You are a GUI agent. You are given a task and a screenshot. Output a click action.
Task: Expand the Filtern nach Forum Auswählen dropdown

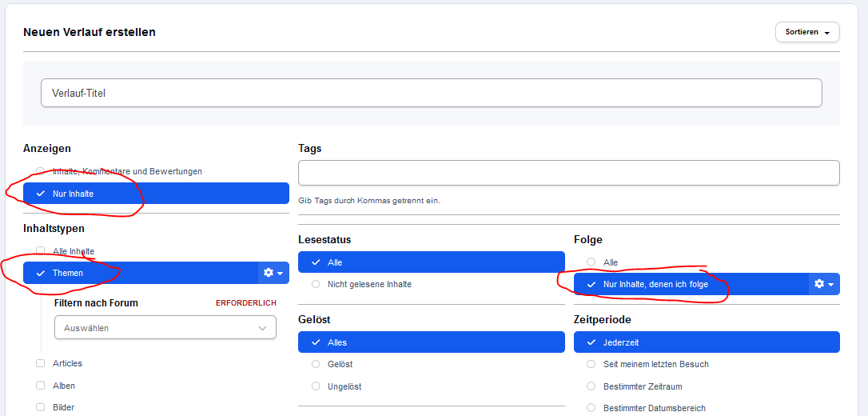coord(165,327)
